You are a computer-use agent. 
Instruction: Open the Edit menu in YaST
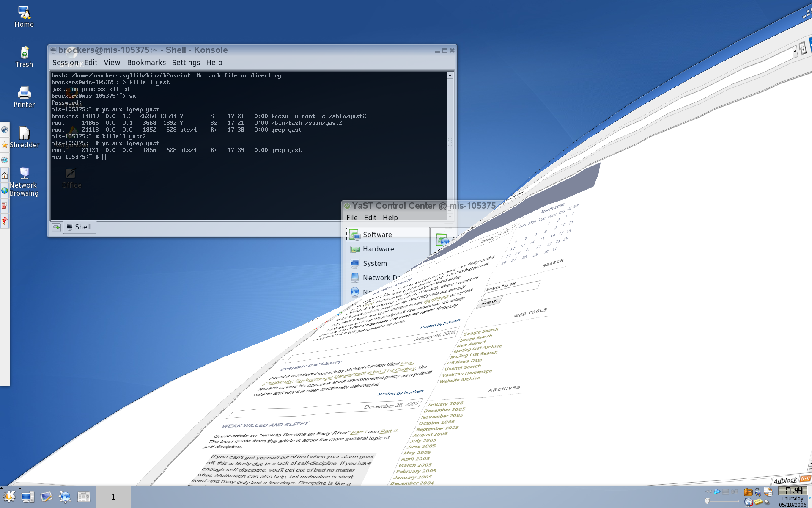pyautogui.click(x=370, y=218)
